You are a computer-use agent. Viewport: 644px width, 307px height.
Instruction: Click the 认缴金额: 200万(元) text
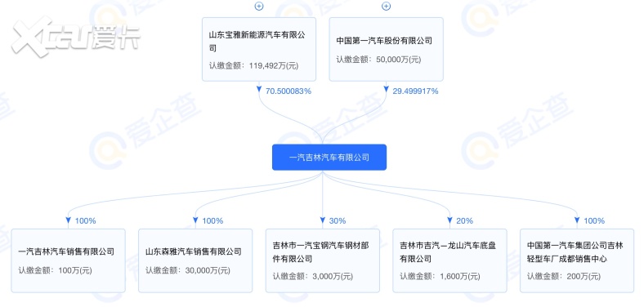(x=564, y=276)
